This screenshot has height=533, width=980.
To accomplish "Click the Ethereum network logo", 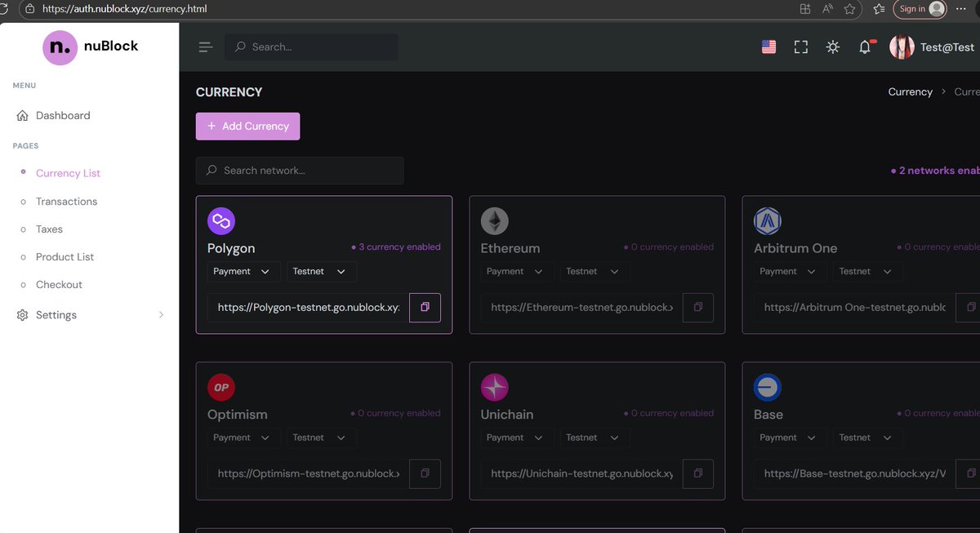I will tap(494, 220).
